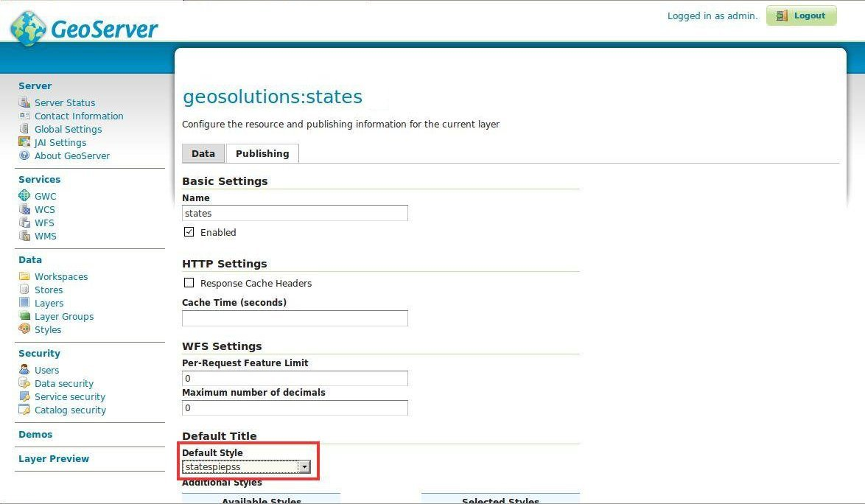Click the Per-Request Feature Limit field
The width and height of the screenshot is (865, 504).
pyautogui.click(x=295, y=378)
